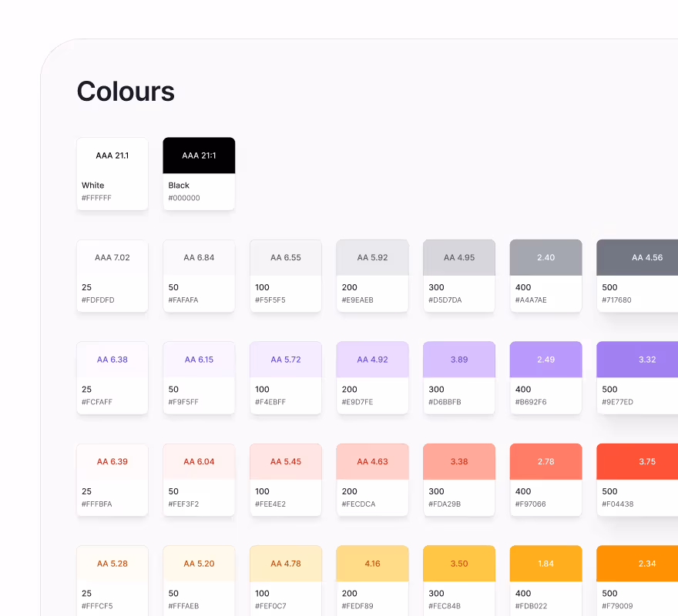Pick the gray 25 swatch labelled AAA 7.02
Viewport: 678px width, 616px height.
[112, 276]
